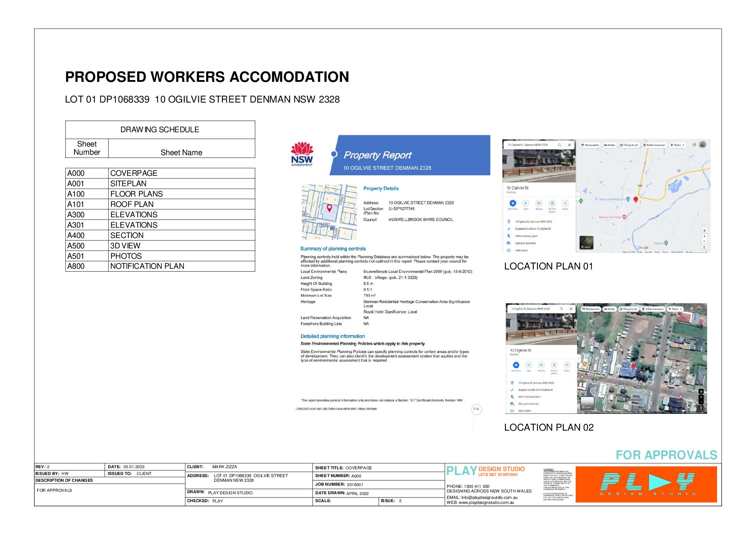Viewport: 756px width, 535px height.
Task: Click email info@playdesignsutdio.com.au in title block
Action: coord(489,497)
